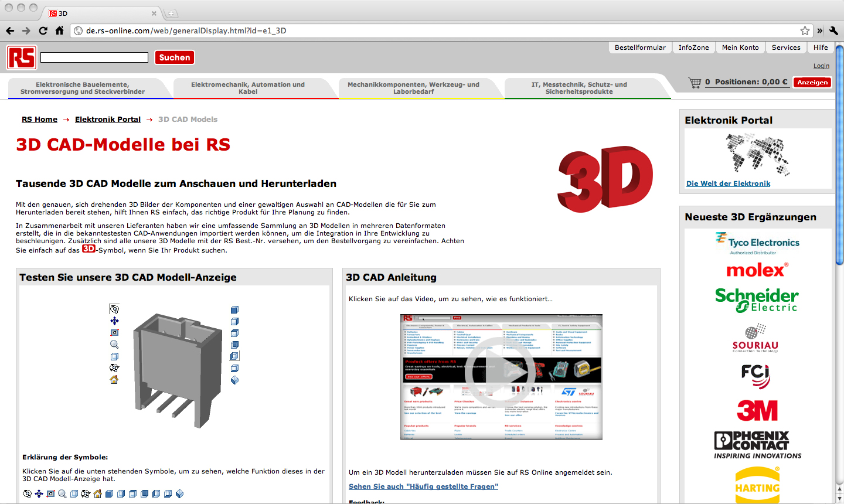Click the house icon in the 3D viewer
844x504 pixels.
pyautogui.click(x=114, y=380)
